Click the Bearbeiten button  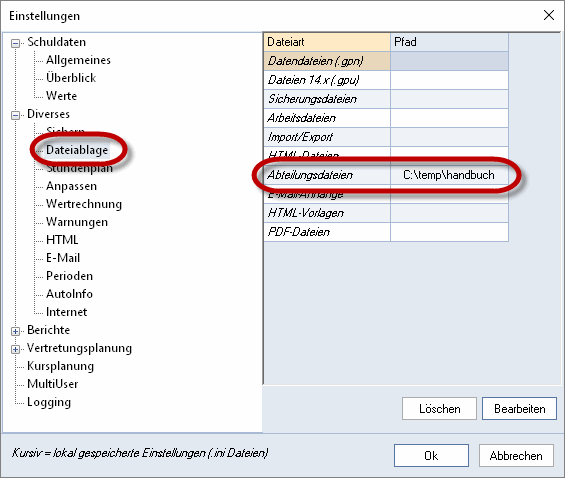click(519, 408)
